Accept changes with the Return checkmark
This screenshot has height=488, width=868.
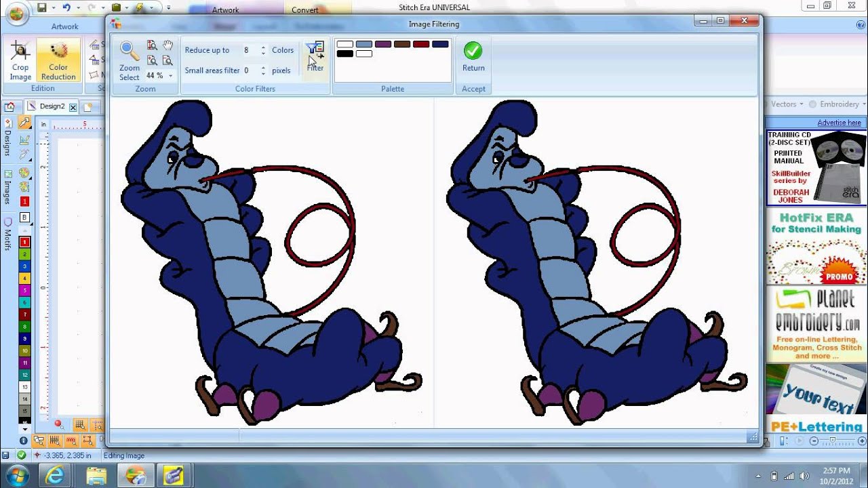tap(473, 57)
